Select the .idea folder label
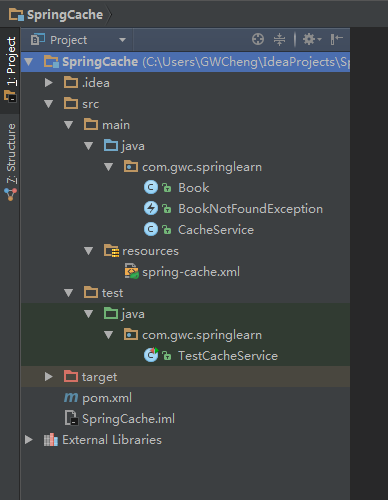 tap(96, 83)
